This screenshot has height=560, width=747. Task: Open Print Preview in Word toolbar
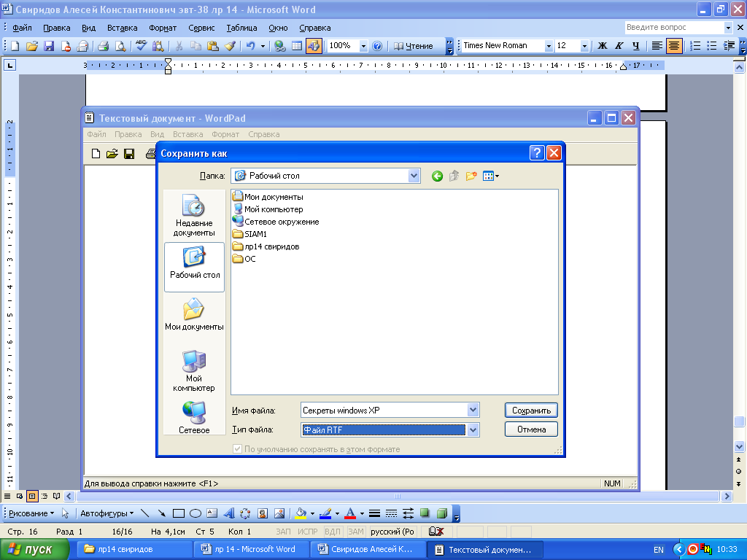(120, 46)
